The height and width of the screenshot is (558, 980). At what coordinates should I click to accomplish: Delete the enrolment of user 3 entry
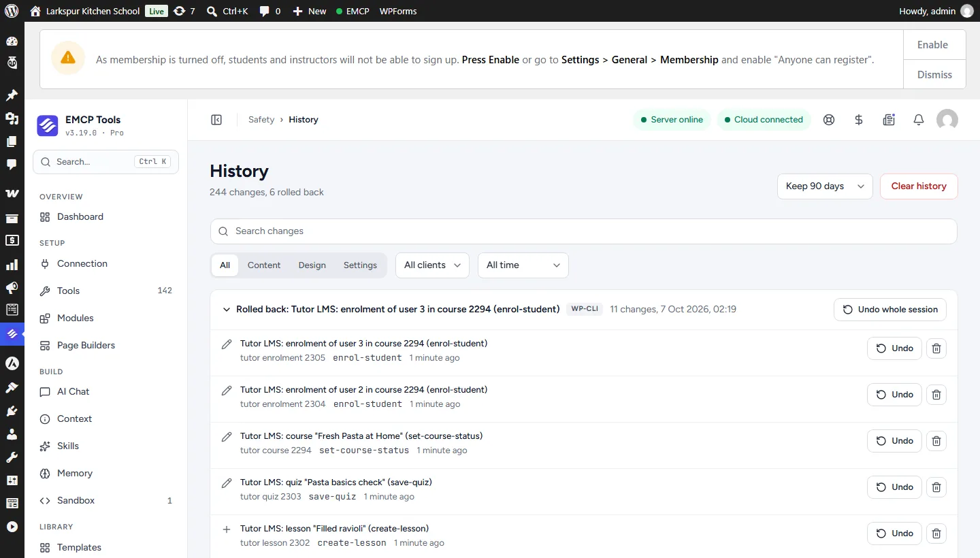936,348
